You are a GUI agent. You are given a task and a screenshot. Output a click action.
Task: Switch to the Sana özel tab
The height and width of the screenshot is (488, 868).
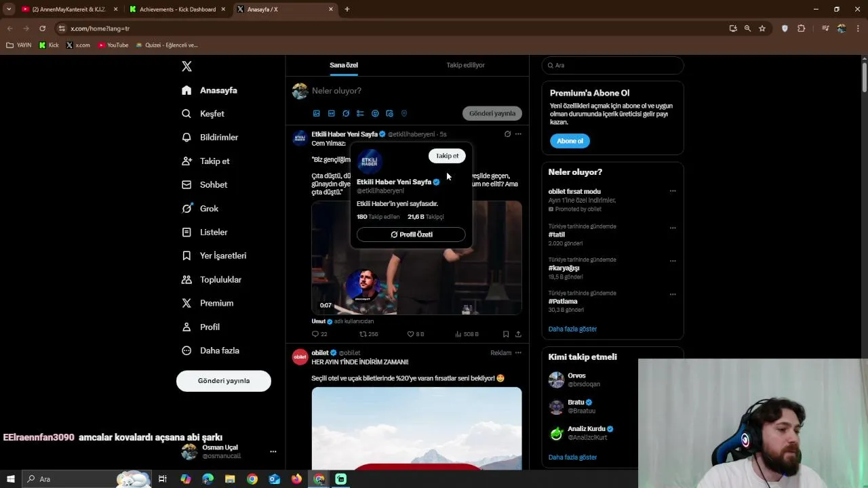[x=344, y=65]
